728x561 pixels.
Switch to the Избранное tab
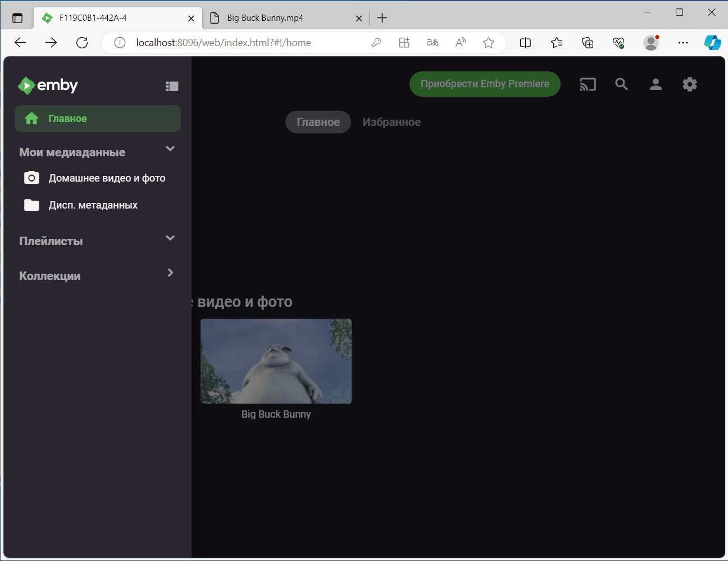tap(392, 122)
